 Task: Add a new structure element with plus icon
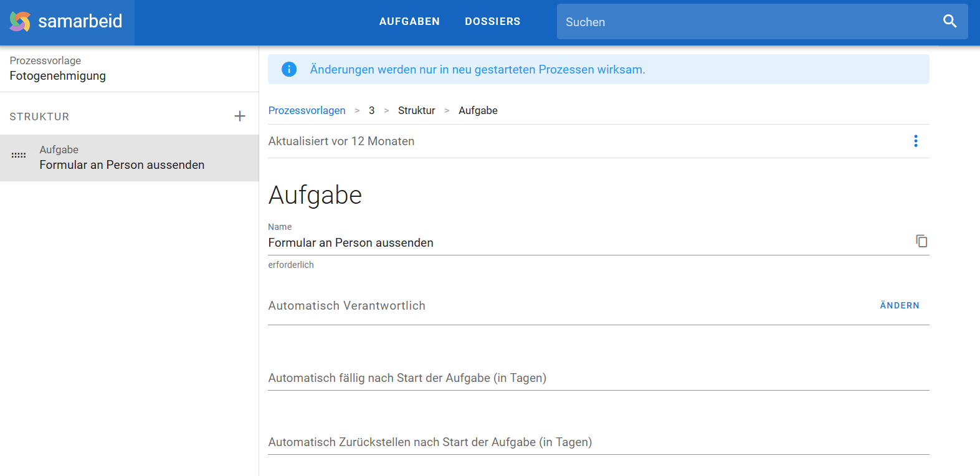[x=240, y=116]
